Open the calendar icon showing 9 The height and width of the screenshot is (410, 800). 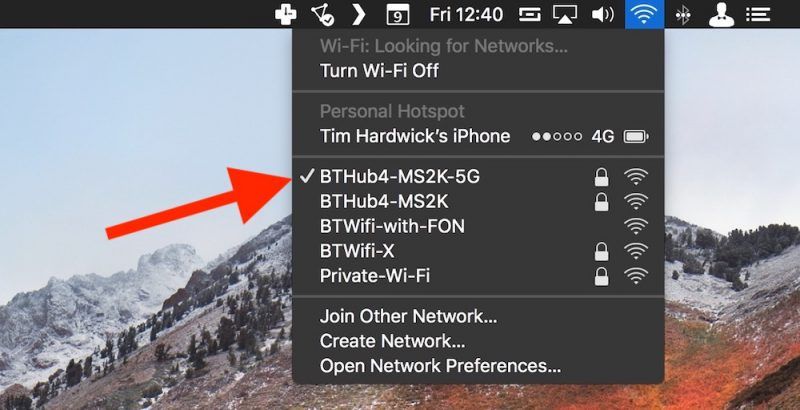tap(398, 14)
